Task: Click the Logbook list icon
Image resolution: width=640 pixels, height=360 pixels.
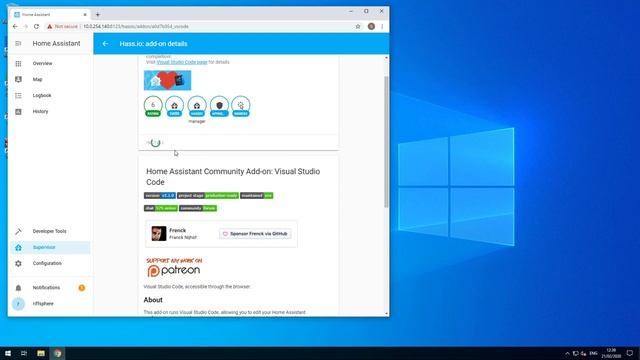Action: pos(18,96)
